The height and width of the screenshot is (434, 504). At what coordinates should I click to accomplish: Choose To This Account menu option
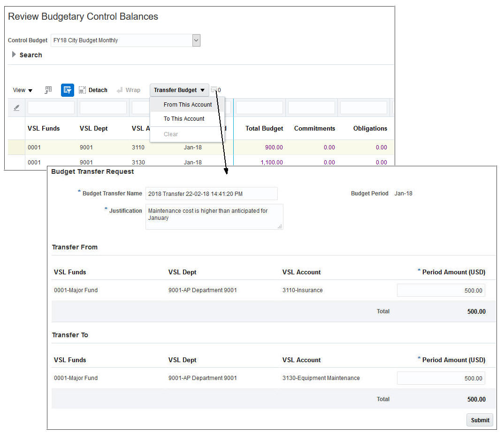[184, 119]
